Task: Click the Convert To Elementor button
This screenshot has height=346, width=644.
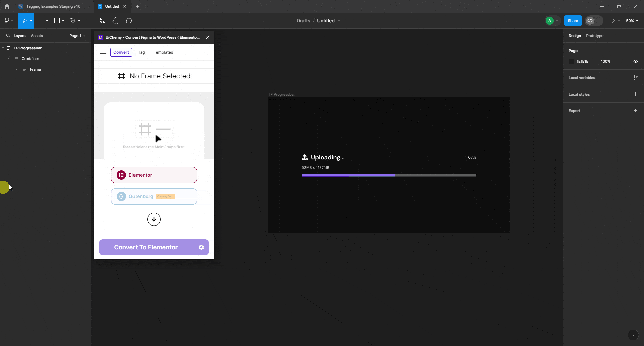Action: click(146, 247)
